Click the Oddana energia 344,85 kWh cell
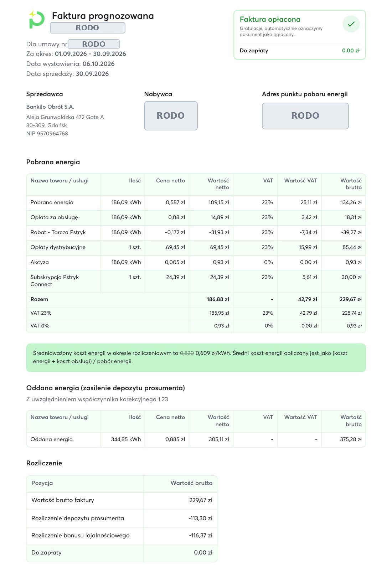This screenshot has height=578, width=392. tap(126, 439)
